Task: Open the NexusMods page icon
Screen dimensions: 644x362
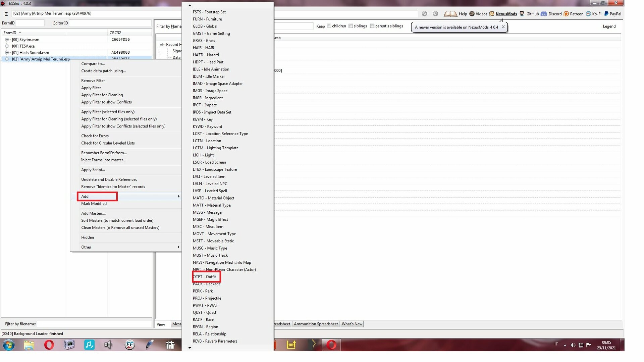Action: tap(492, 14)
